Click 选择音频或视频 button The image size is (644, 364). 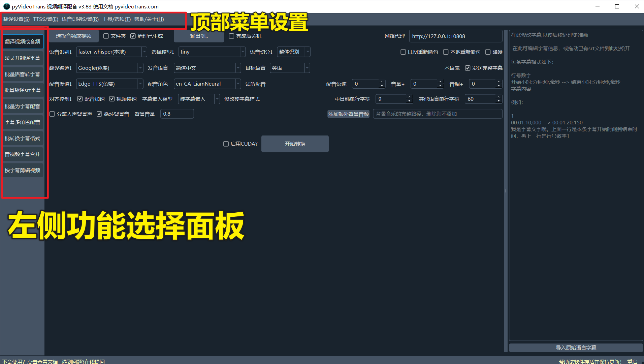pos(73,36)
